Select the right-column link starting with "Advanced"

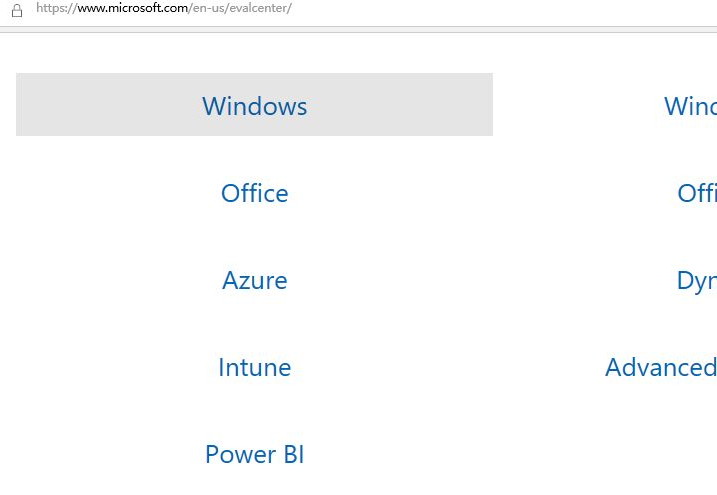point(661,367)
